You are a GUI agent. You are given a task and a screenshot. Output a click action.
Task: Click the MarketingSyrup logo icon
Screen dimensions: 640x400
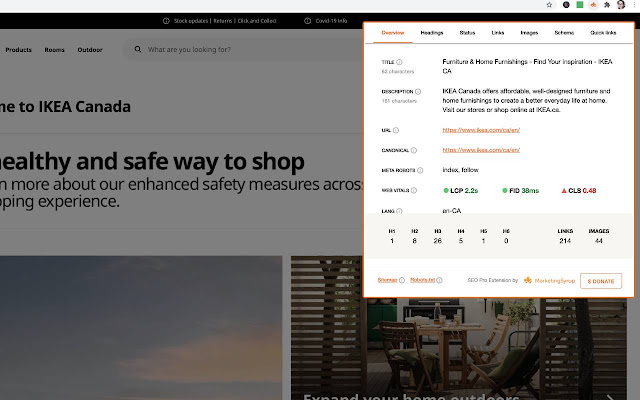click(528, 280)
